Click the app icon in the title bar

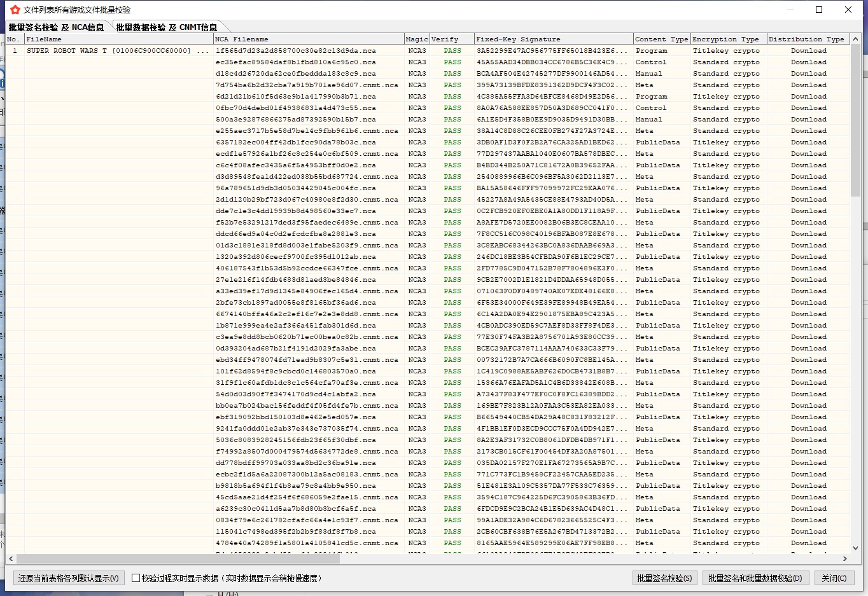click(15, 10)
